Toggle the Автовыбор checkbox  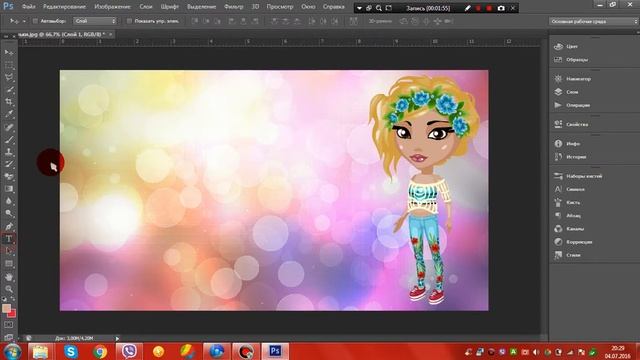35,21
